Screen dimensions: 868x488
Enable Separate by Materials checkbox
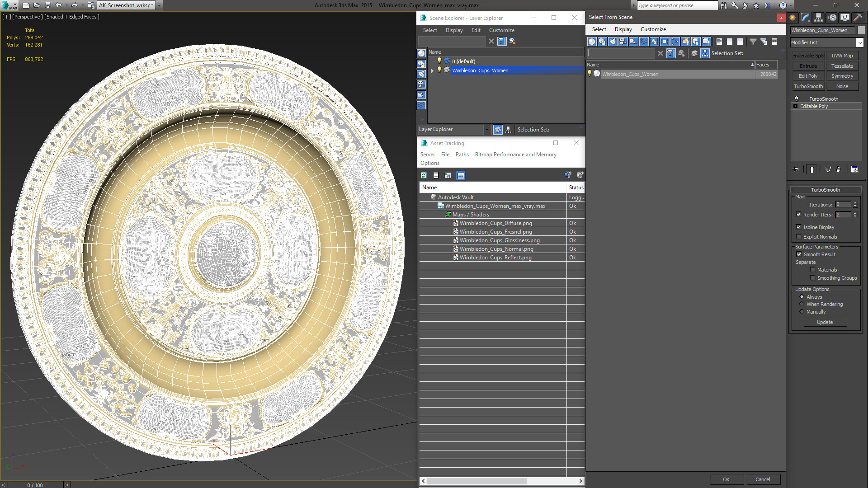(812, 270)
